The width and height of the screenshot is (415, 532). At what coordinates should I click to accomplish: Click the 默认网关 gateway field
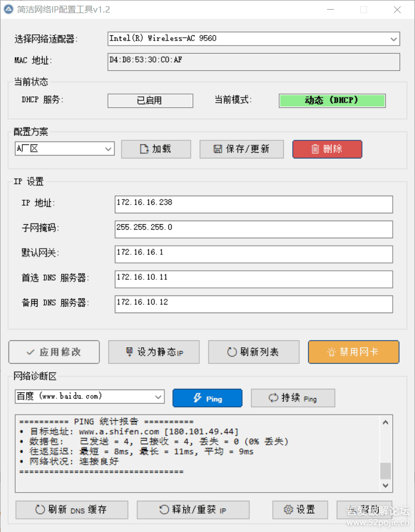(253, 254)
